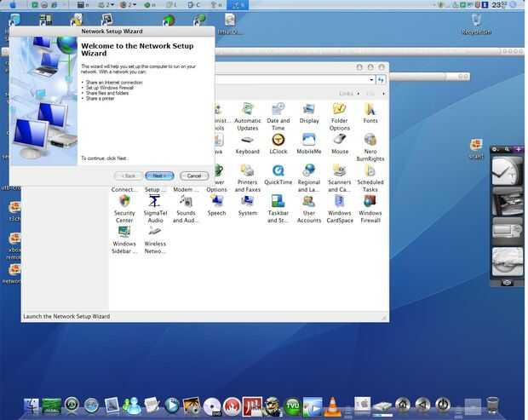Viewport: 528px width, 420px height.
Task: Click the analog clock sidebar widget
Action: [x=507, y=171]
